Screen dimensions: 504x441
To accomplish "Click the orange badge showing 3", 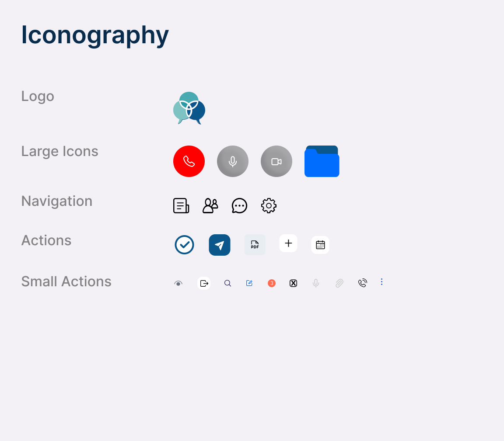I will pyautogui.click(x=272, y=283).
